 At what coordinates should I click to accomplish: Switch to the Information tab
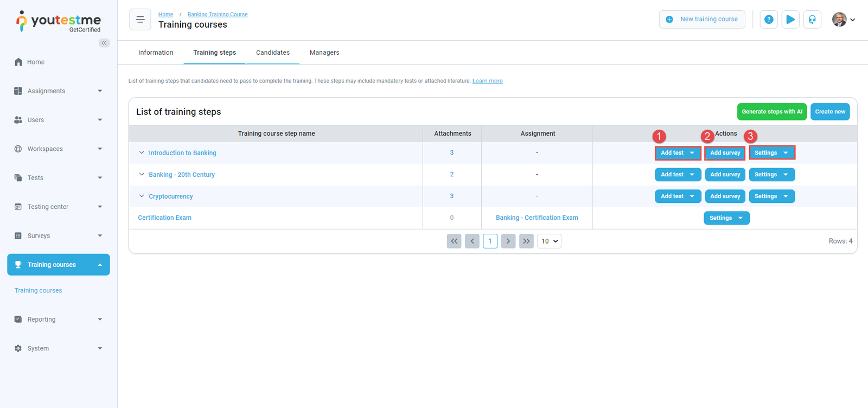click(156, 53)
